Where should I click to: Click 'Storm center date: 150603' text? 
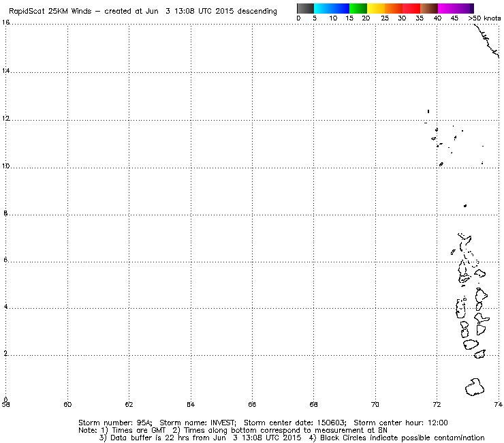pos(295,423)
